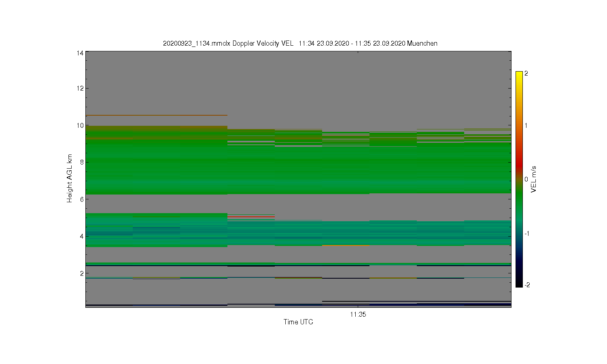The width and height of the screenshot is (607, 364).
Task: Click the 'Time UTC' x-axis label
Action: coord(298,322)
